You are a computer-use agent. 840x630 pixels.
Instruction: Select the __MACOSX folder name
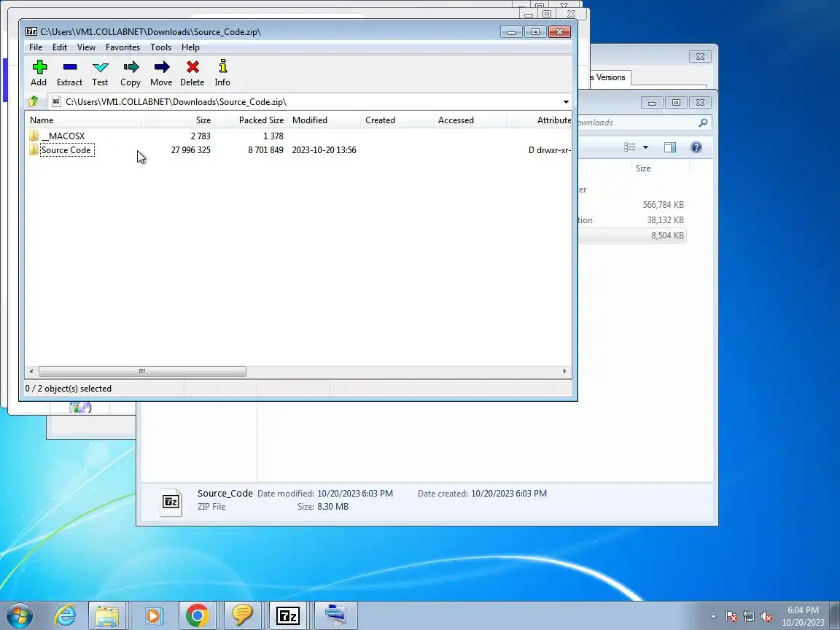point(63,136)
